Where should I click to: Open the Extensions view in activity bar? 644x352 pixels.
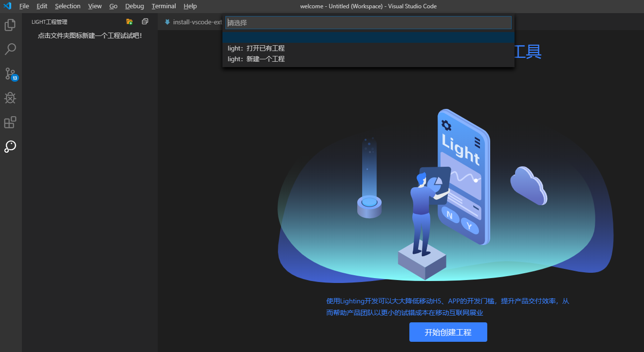click(10, 122)
